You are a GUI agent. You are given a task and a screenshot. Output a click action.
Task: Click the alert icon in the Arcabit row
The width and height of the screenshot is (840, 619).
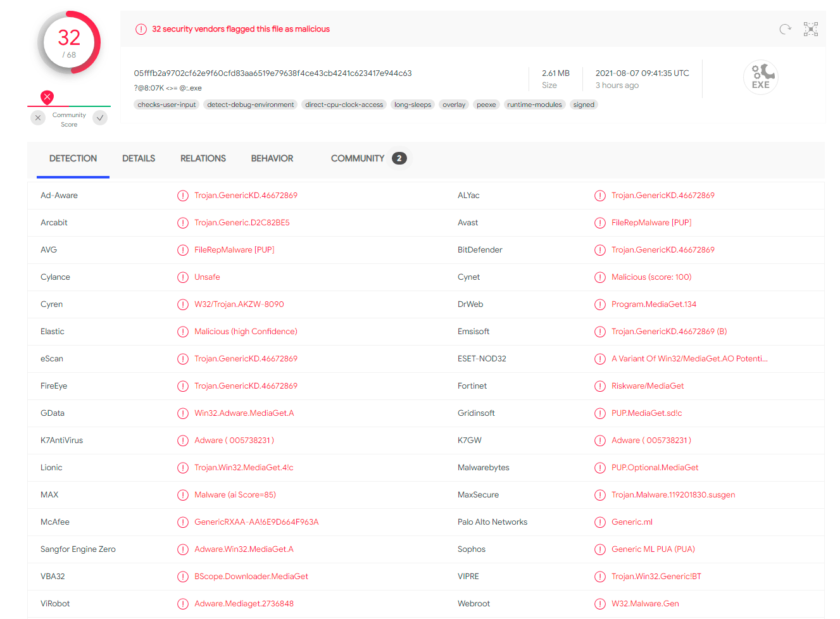tap(183, 223)
